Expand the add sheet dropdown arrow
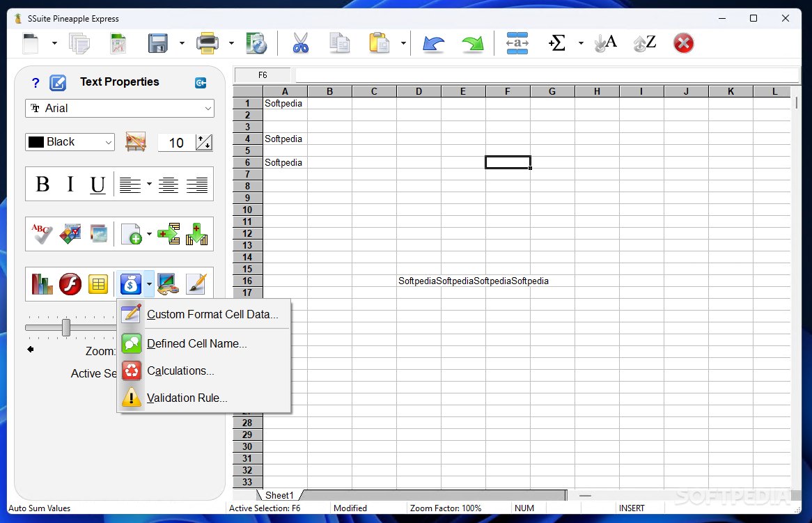This screenshot has height=523, width=812. point(149,234)
